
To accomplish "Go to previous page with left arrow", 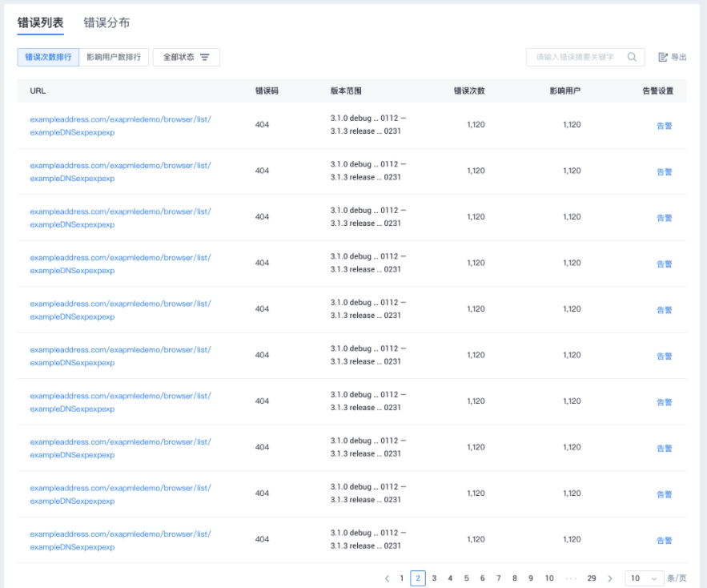I will click(387, 578).
